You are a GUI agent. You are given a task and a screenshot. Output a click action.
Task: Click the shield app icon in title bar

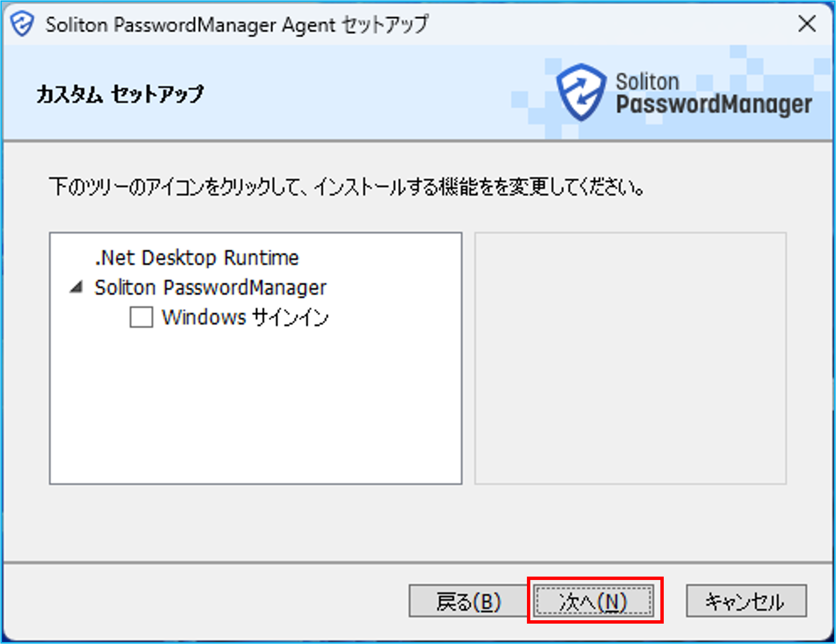pos(23,24)
